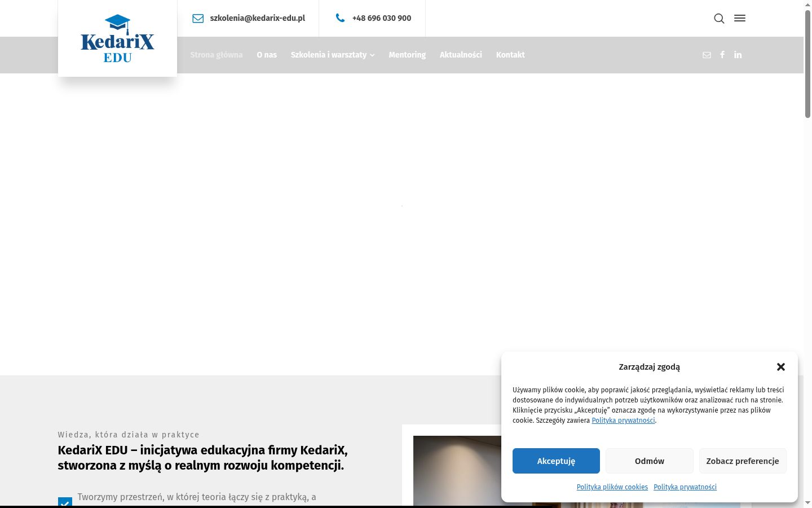The image size is (812, 508).
Task: Click the mail icon in navigation bar
Action: coord(707,55)
